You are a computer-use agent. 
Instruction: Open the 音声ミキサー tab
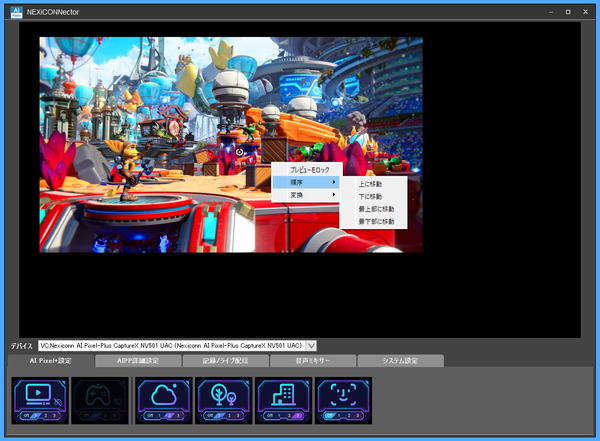tap(313, 361)
